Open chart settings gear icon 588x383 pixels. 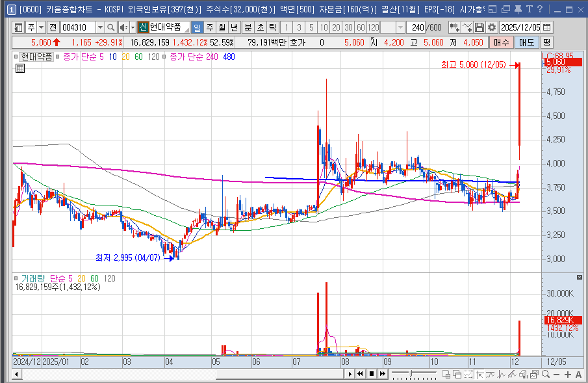pos(492,27)
